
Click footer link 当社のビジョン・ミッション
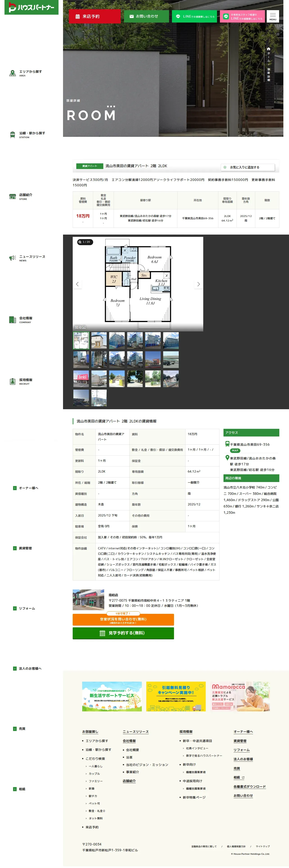[147, 765]
